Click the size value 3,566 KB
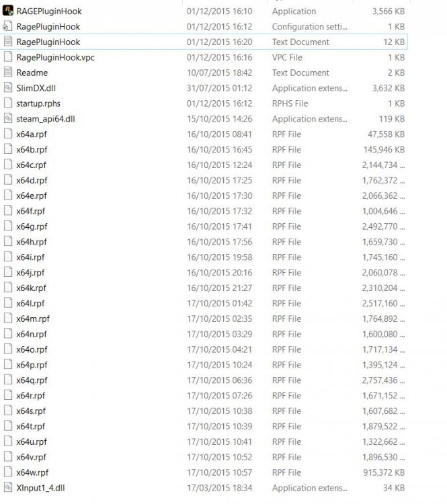 (x=389, y=11)
